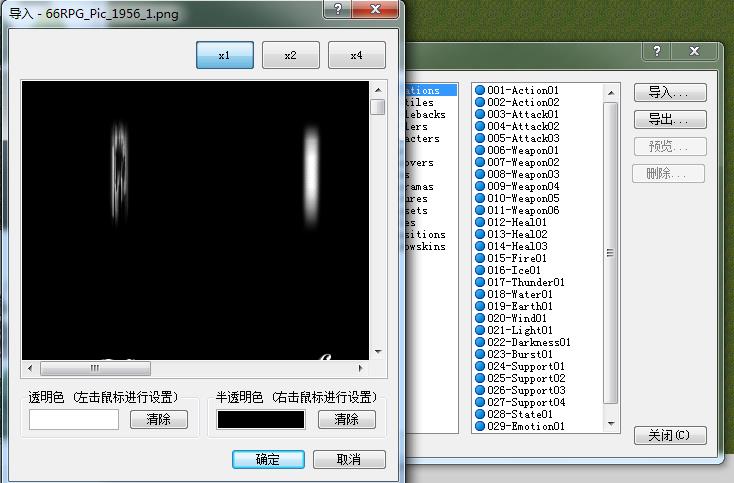The image size is (734, 483).
Task: Click blue icon beside 006-Weapon01
Action: point(480,150)
